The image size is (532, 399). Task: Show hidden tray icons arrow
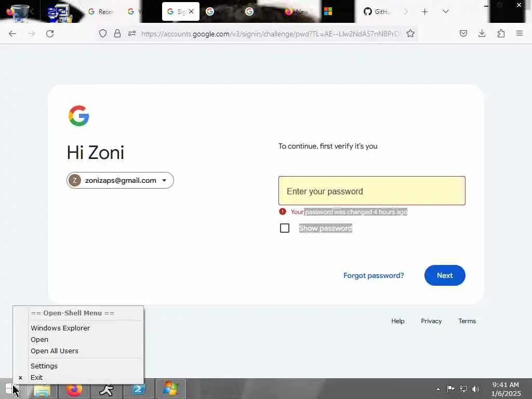pyautogui.click(x=438, y=389)
